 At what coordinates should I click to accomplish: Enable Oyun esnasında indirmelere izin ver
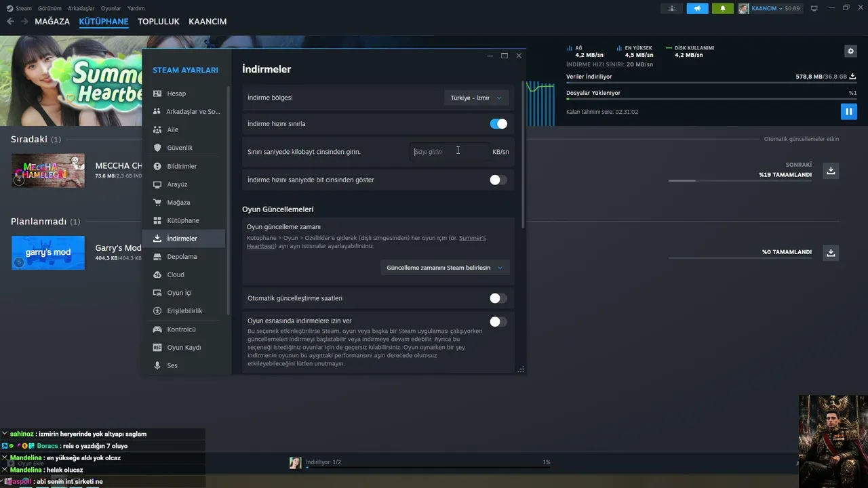click(498, 322)
